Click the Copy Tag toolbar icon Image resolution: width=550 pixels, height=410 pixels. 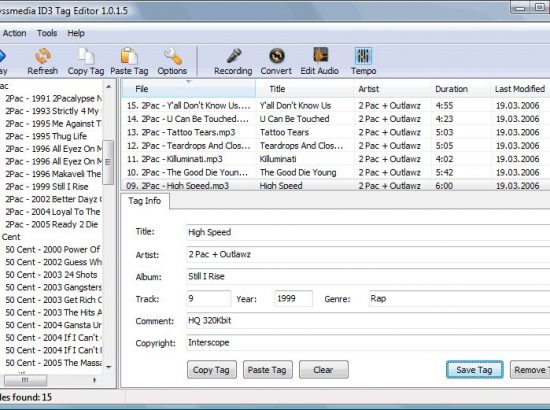(x=86, y=62)
